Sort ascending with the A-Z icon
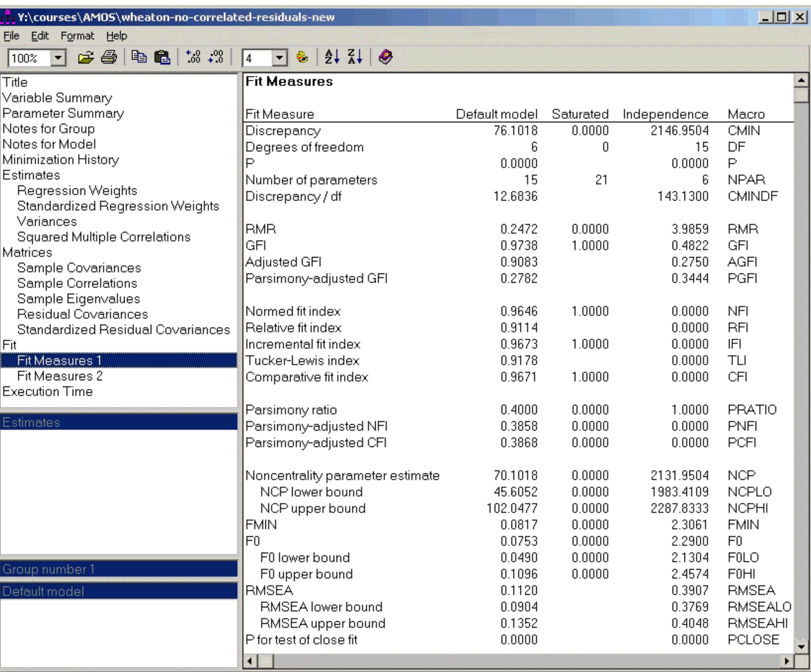The image size is (811, 672). pos(332,57)
